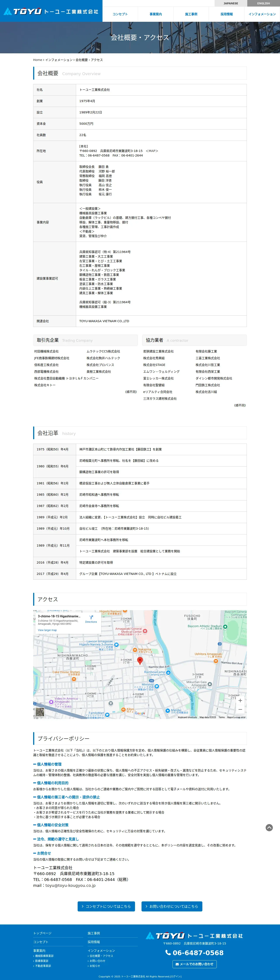280x980 pixels.
Task: Open the 事業案内 navigation menu
Action: [155, 14]
